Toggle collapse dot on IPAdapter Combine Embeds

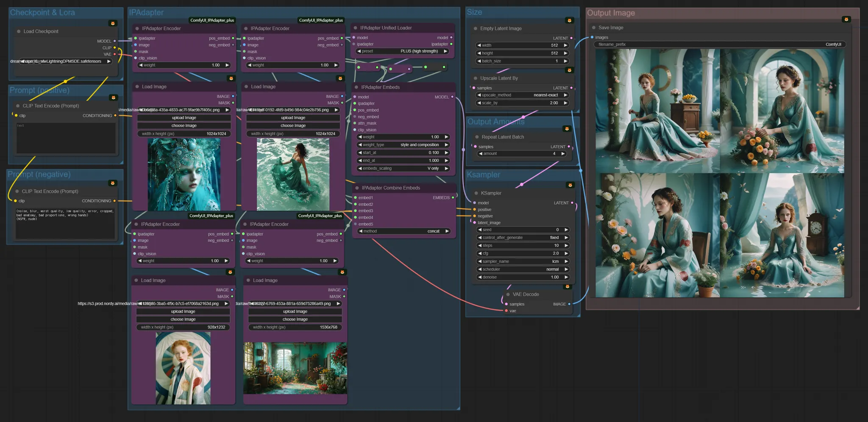click(357, 188)
